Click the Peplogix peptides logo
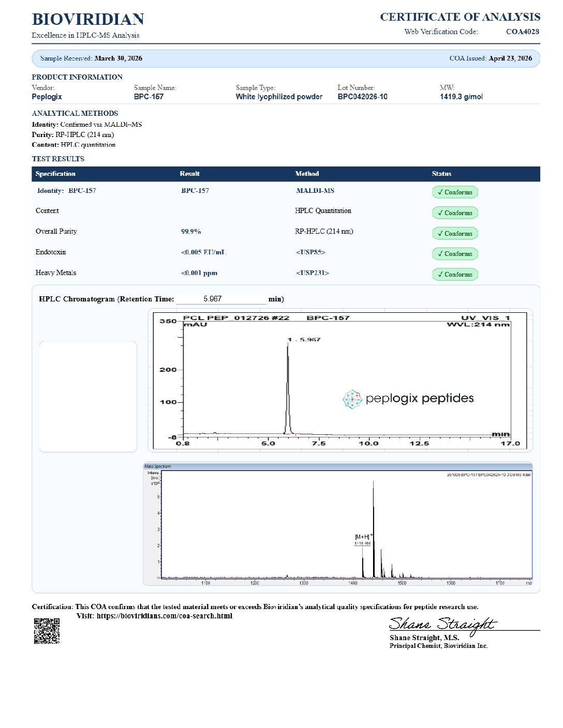This screenshot has width=563, height=728. coord(408,399)
